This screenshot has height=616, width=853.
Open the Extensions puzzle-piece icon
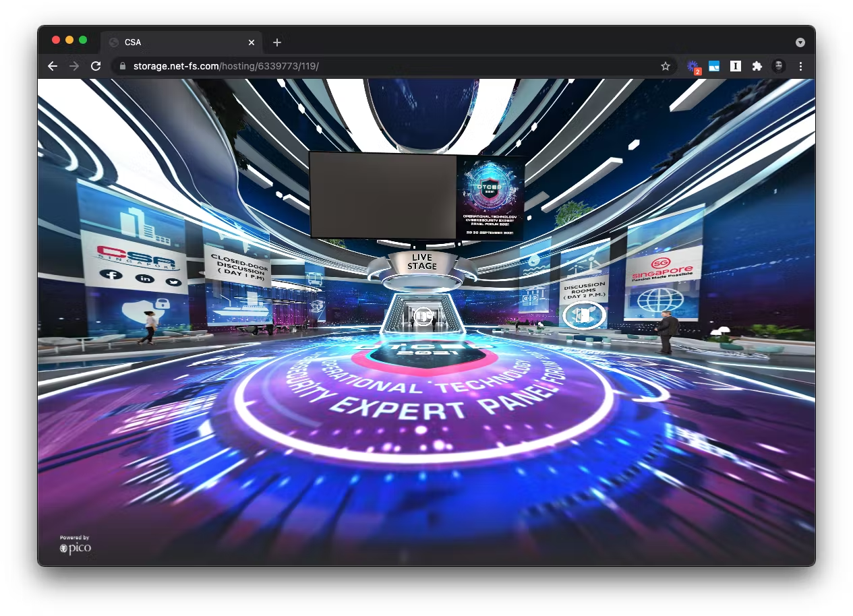click(757, 66)
